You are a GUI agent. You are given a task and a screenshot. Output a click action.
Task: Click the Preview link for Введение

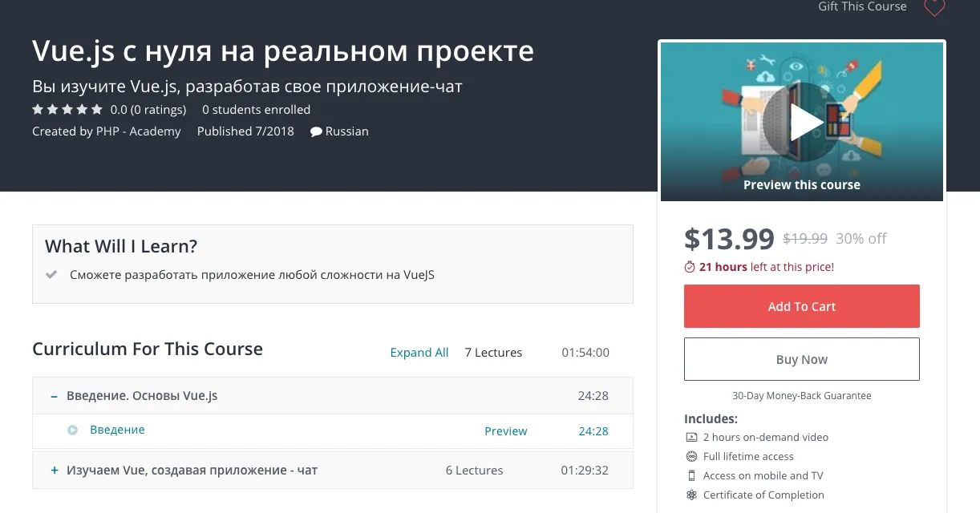coord(505,431)
